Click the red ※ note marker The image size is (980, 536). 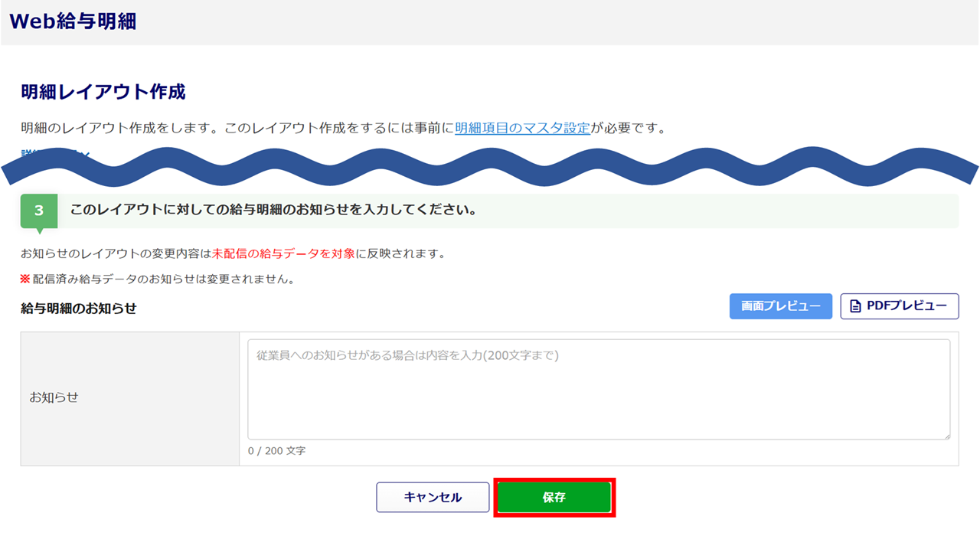pyautogui.click(x=25, y=279)
